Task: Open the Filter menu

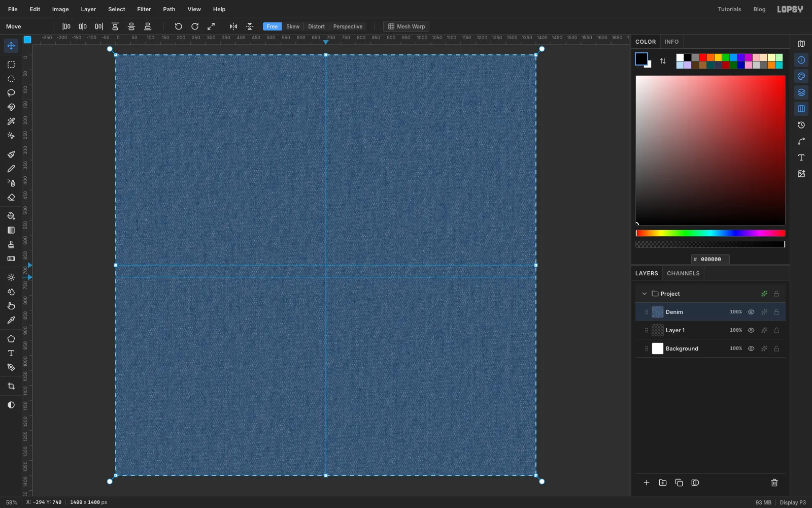Action: (144, 9)
